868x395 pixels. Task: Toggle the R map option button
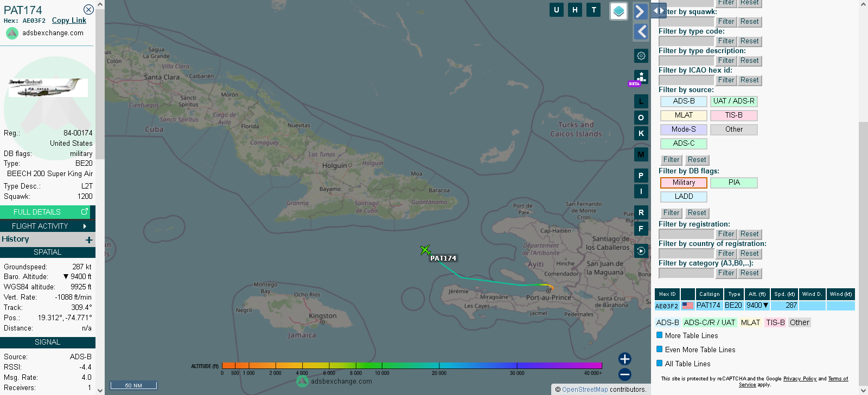pyautogui.click(x=641, y=212)
